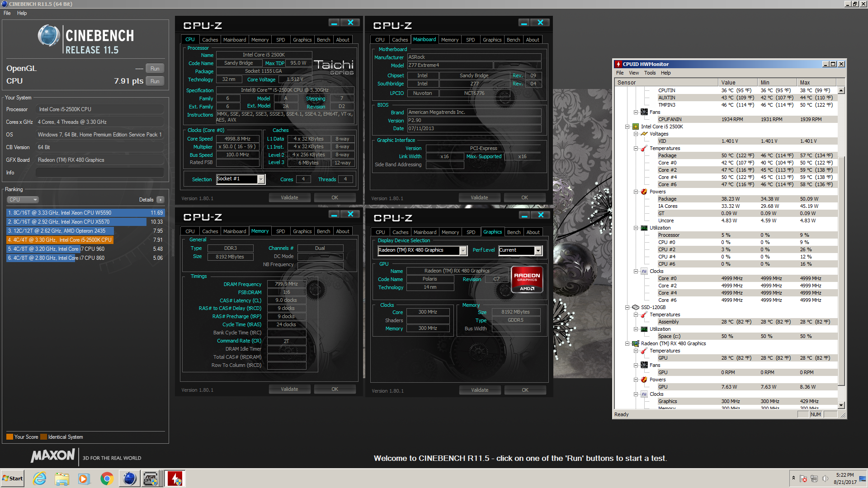868x488 pixels.
Task: Open the Perf Level Current dropdown
Action: [538, 250]
